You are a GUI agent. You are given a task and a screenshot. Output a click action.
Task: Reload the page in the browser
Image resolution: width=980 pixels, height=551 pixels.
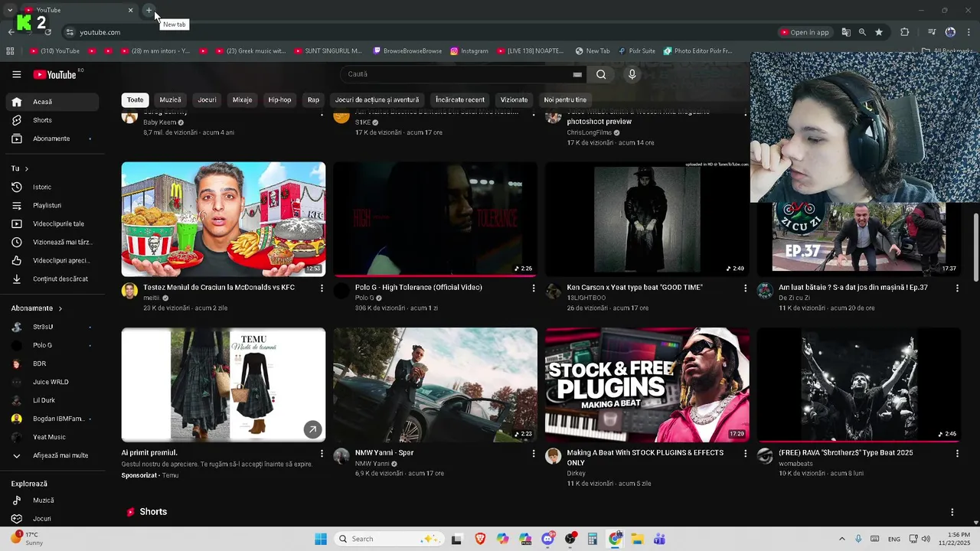(x=47, y=32)
